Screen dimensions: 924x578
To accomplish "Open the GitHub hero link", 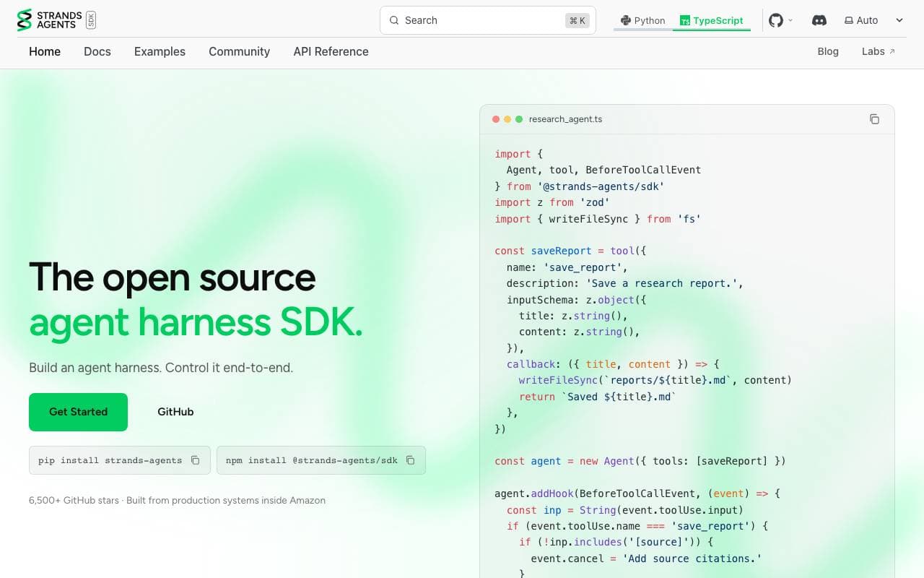I will tap(175, 412).
